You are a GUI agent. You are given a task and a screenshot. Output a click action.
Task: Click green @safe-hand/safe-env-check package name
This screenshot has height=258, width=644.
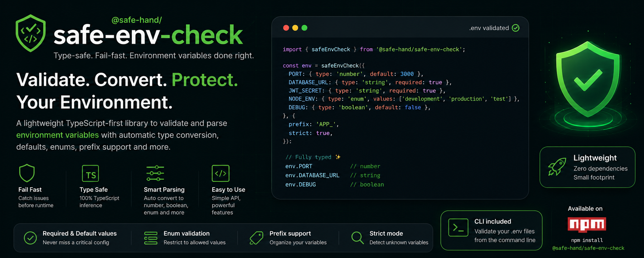[588, 248]
